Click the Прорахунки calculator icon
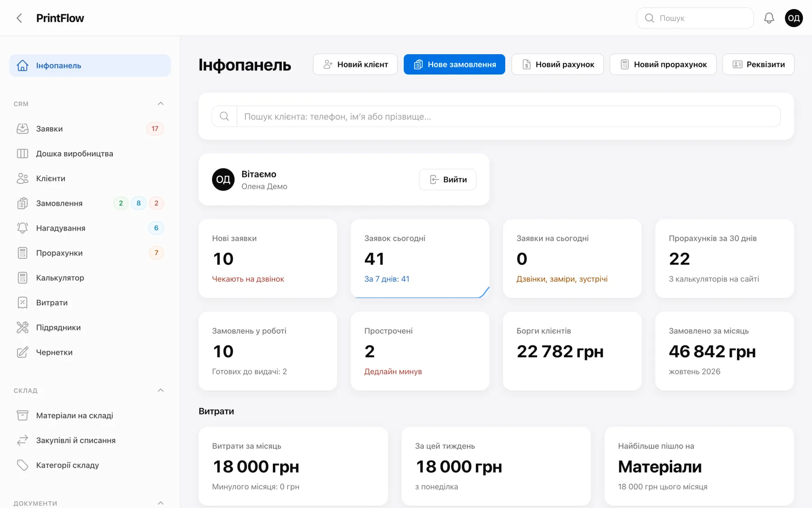 pos(23,253)
